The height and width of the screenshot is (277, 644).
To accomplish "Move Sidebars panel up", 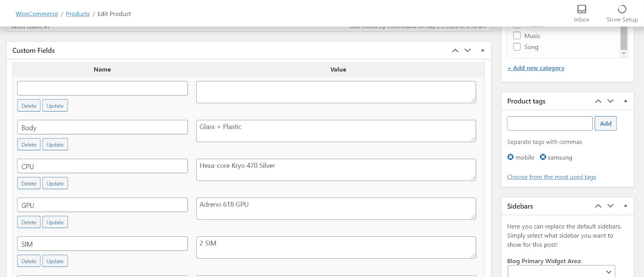I will tap(598, 206).
